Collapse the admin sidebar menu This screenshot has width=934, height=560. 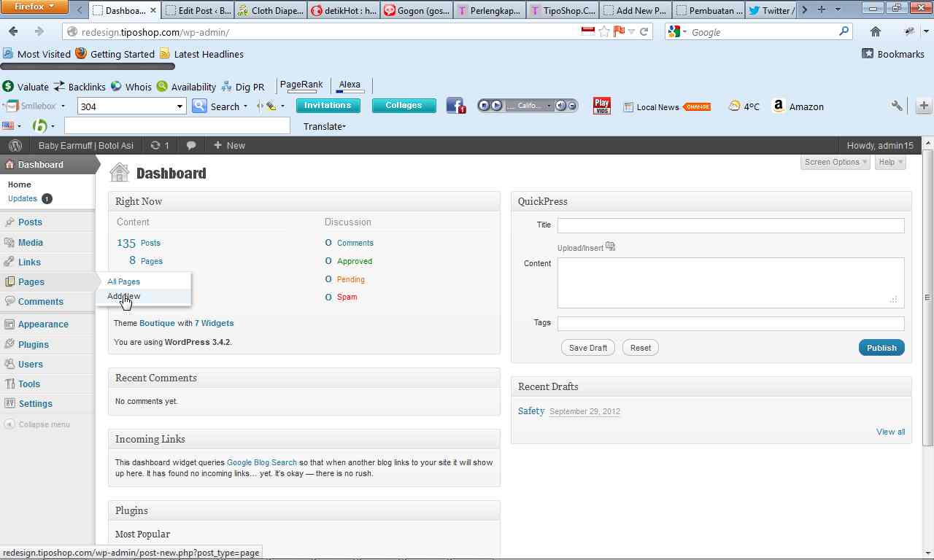(44, 424)
